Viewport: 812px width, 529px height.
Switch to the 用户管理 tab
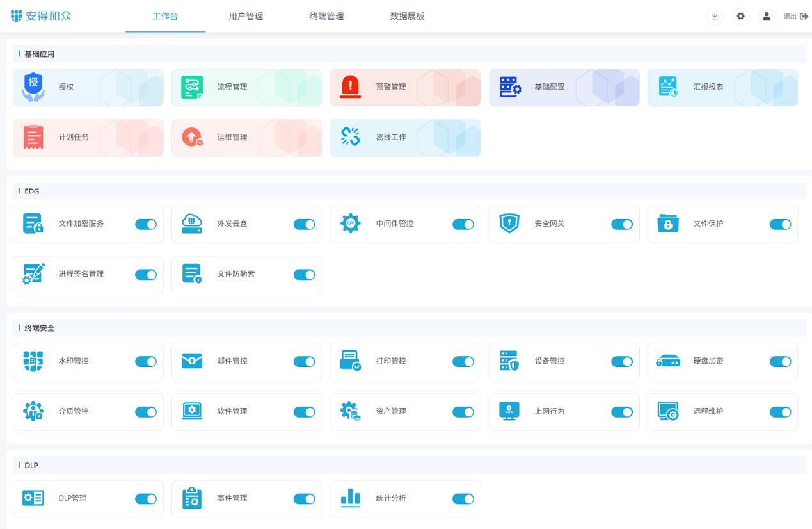(245, 17)
